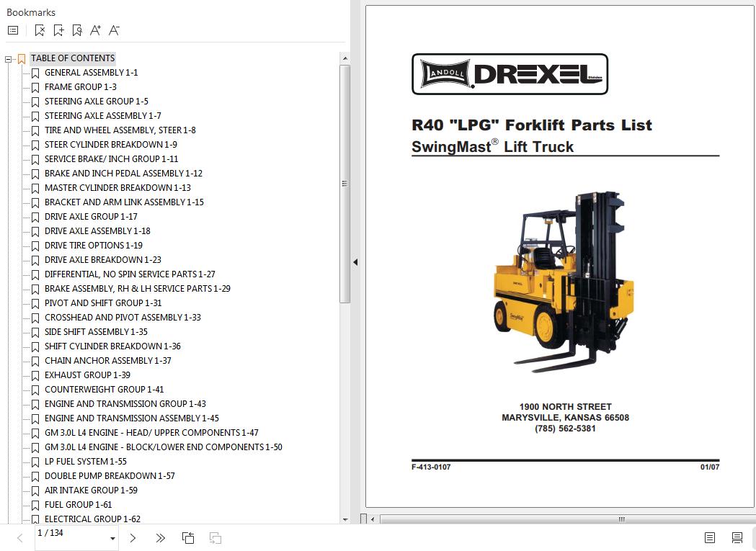
Task: Open the bookmarks options menu icon
Action: 13,30
